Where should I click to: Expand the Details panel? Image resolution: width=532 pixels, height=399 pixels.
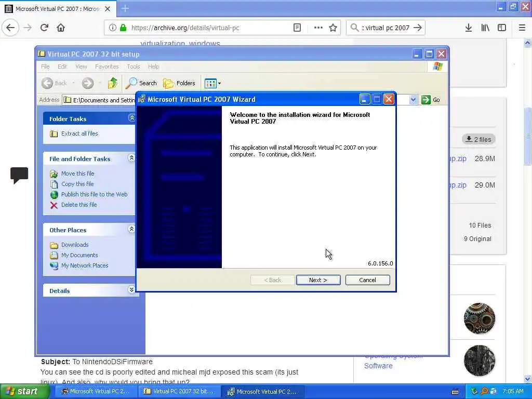(x=131, y=290)
